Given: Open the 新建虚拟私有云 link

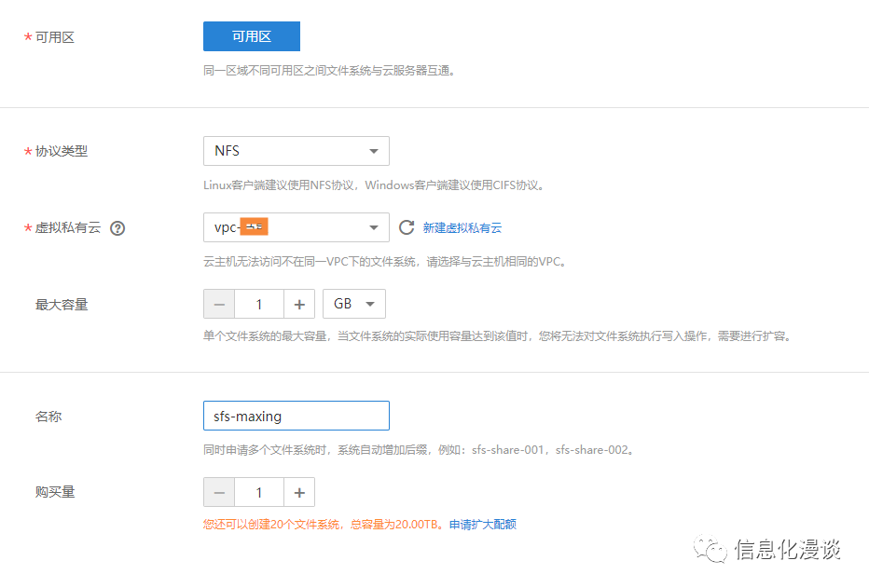Looking at the screenshot, I should 462,227.
